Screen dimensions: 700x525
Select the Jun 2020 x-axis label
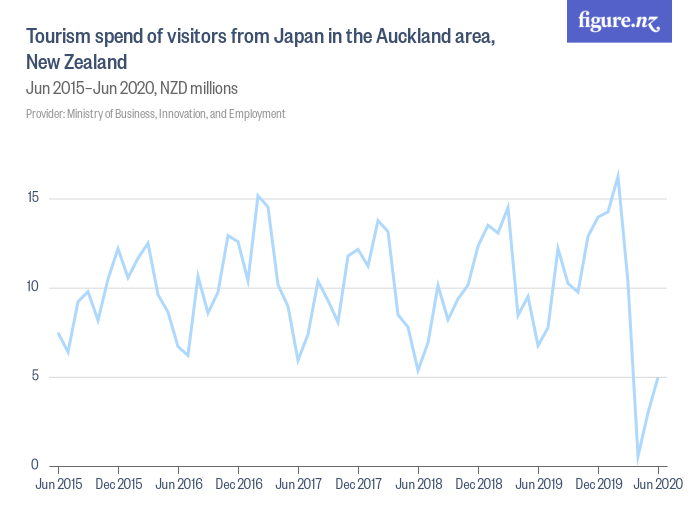[x=657, y=485]
